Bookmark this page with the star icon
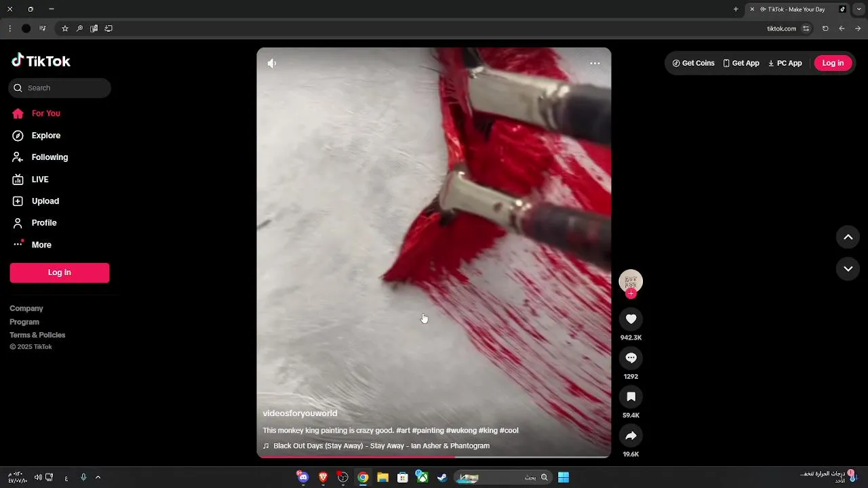This screenshot has width=868, height=488. [65, 28]
